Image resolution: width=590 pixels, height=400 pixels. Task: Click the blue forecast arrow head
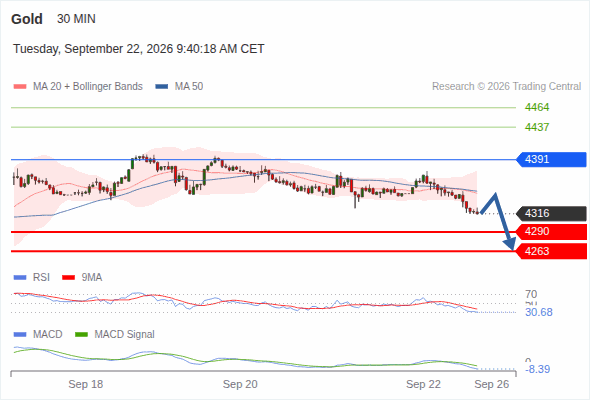[510, 244]
